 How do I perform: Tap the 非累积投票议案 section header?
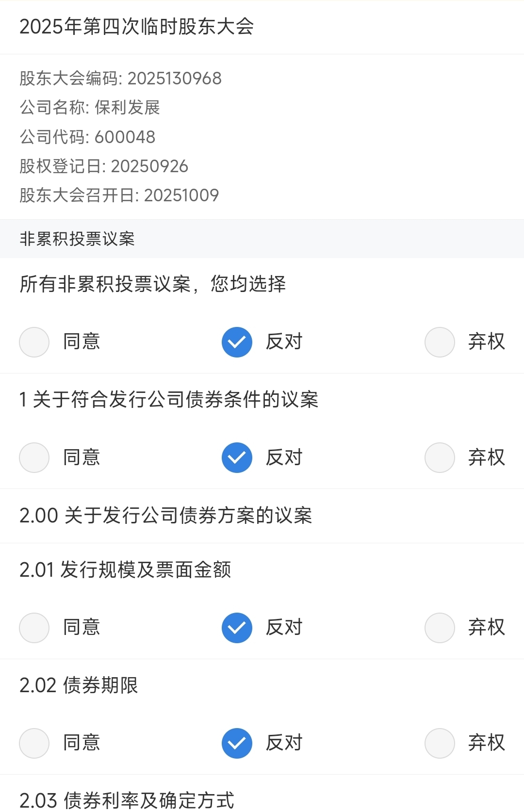pos(78,239)
